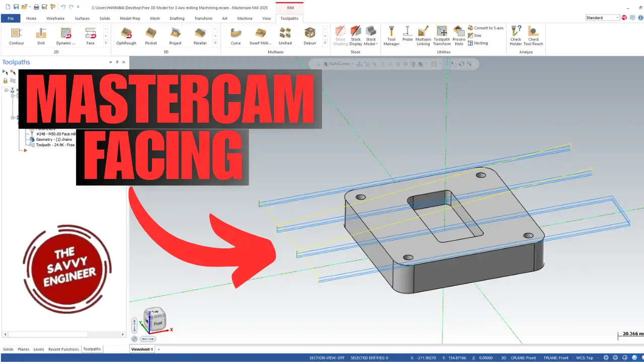
Task: Click Convert to 5-axis
Action: click(486, 28)
